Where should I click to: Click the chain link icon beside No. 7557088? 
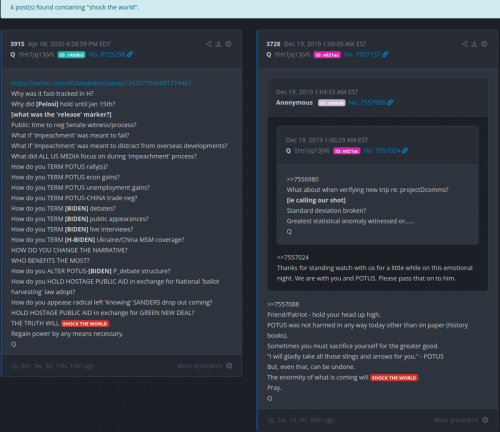390,102
